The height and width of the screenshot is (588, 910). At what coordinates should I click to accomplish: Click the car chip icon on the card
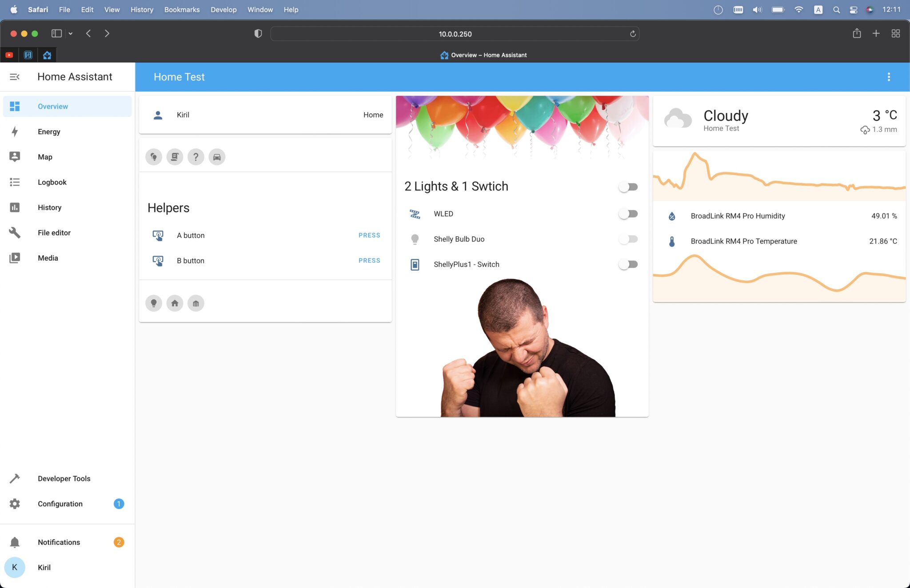coord(217,156)
